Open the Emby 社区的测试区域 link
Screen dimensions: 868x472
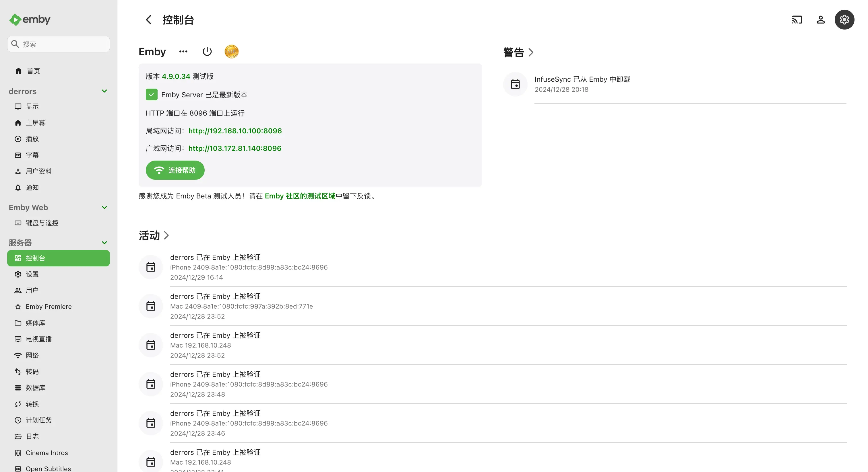click(x=300, y=196)
